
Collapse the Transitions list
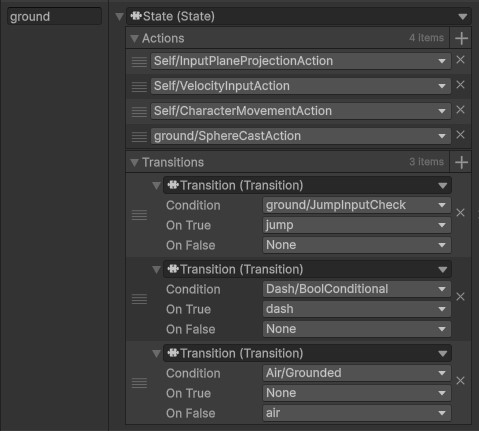point(134,163)
